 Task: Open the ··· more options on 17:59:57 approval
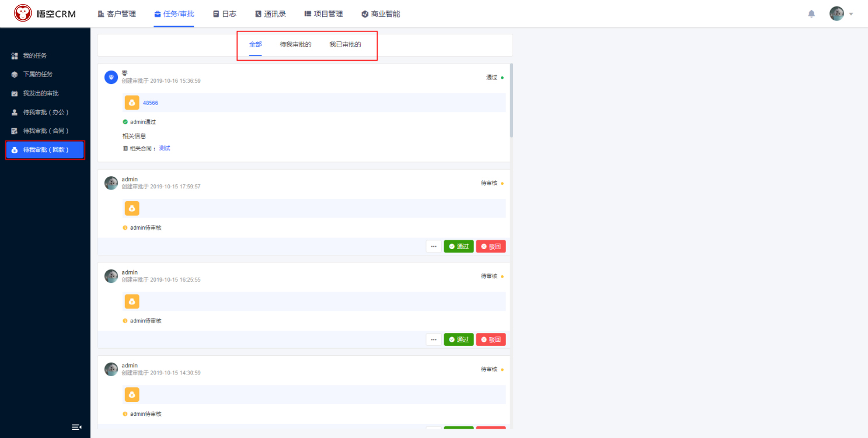(434, 247)
